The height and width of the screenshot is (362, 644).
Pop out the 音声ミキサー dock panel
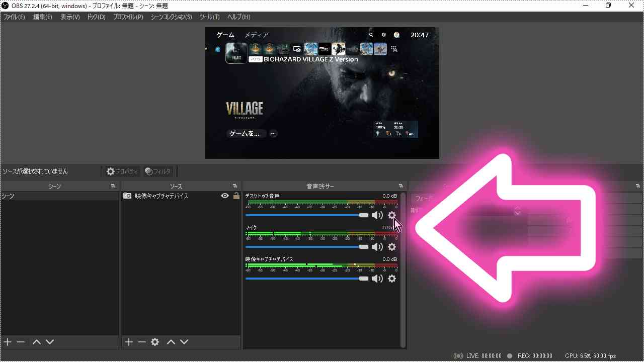(x=401, y=186)
